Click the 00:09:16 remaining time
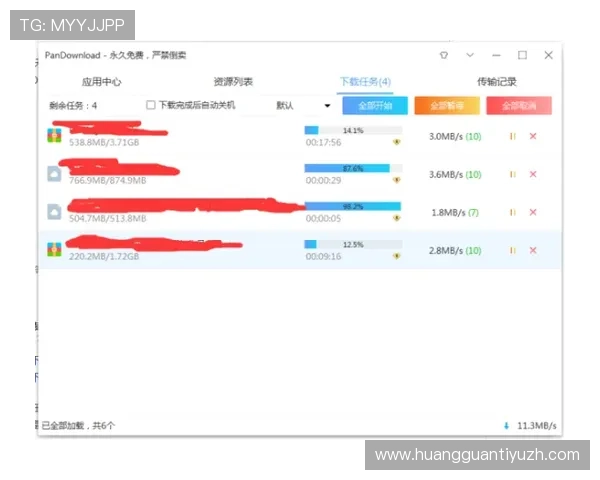The height and width of the screenshot is (480, 600). click(323, 256)
